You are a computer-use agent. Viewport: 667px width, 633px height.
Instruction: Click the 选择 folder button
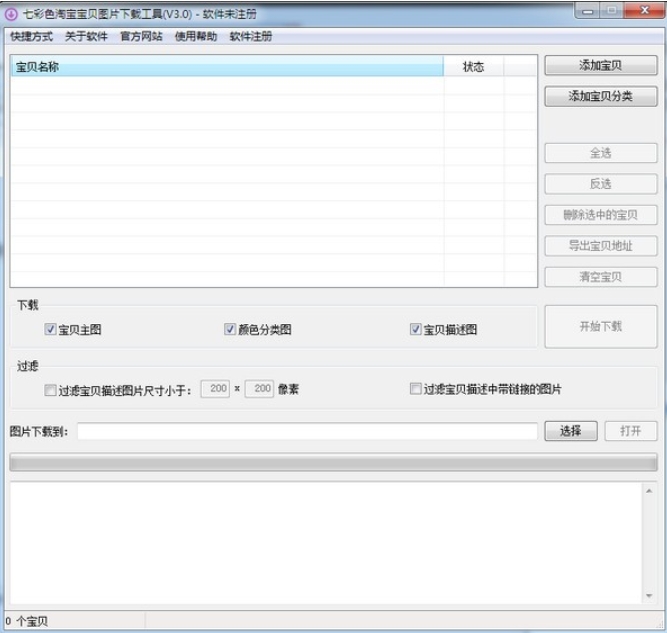pos(571,431)
